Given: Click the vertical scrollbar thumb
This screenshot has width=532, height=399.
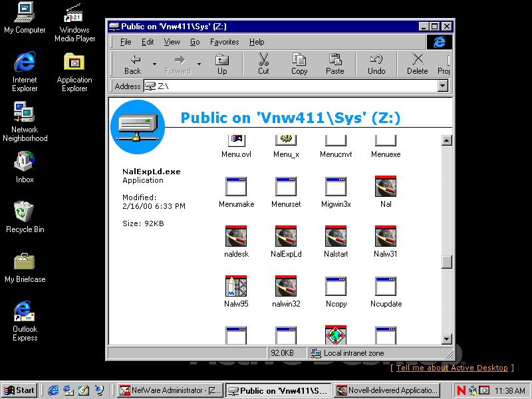Looking at the screenshot, I should click(x=447, y=261).
